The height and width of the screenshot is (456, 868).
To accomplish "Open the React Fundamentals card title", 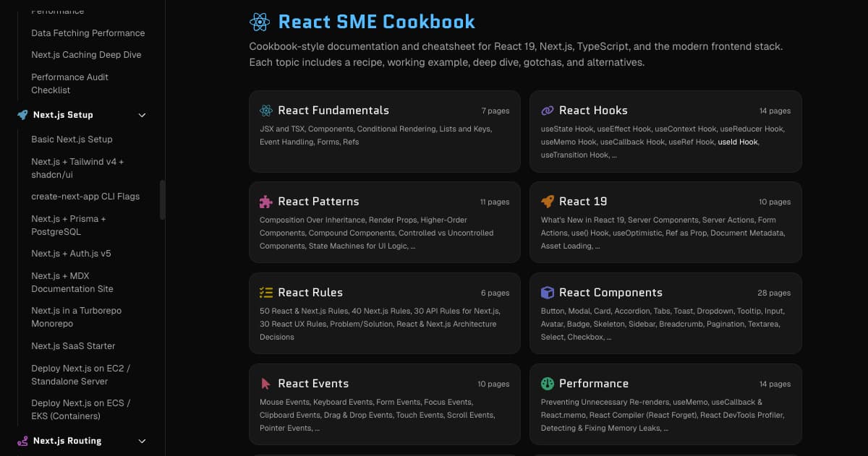I will (x=333, y=111).
